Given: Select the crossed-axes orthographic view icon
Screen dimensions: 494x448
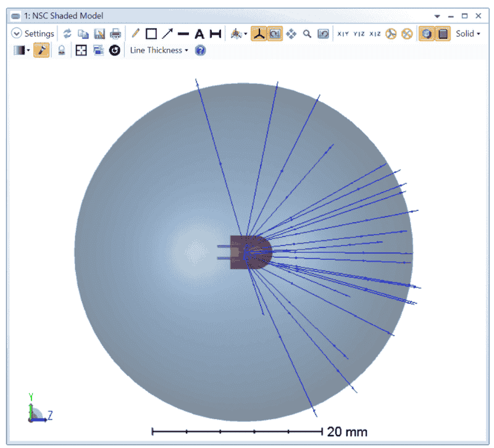Looking at the screenshot, I should coord(407,34).
